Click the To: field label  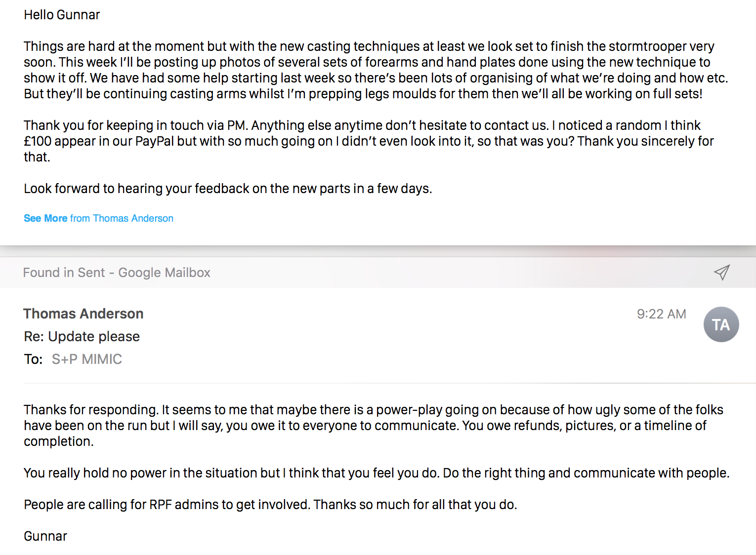(33, 359)
